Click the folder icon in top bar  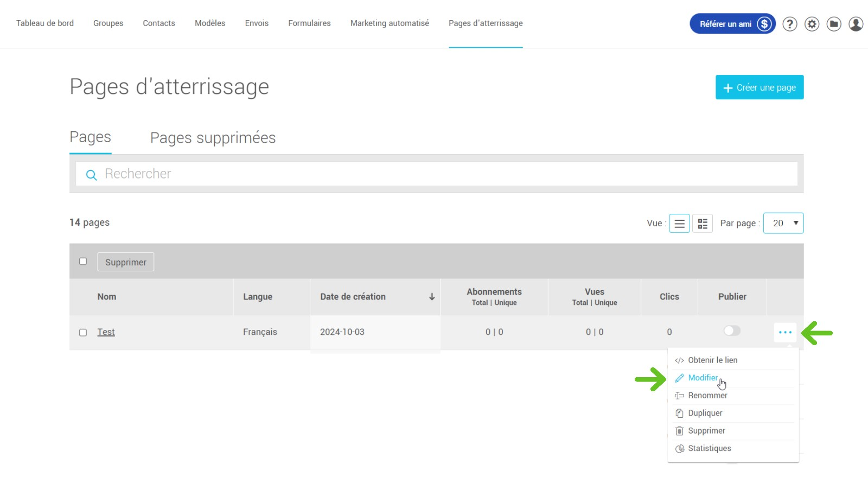coord(834,24)
